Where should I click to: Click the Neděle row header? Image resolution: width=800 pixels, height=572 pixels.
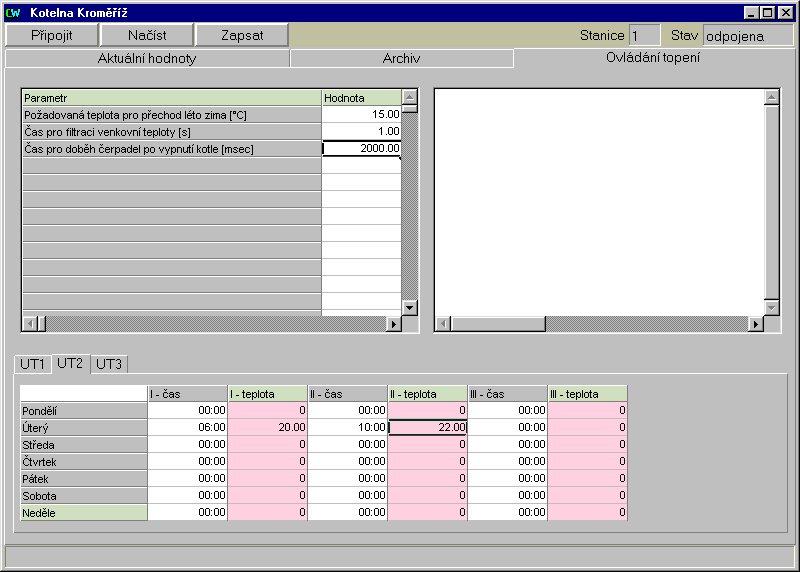click(84, 512)
